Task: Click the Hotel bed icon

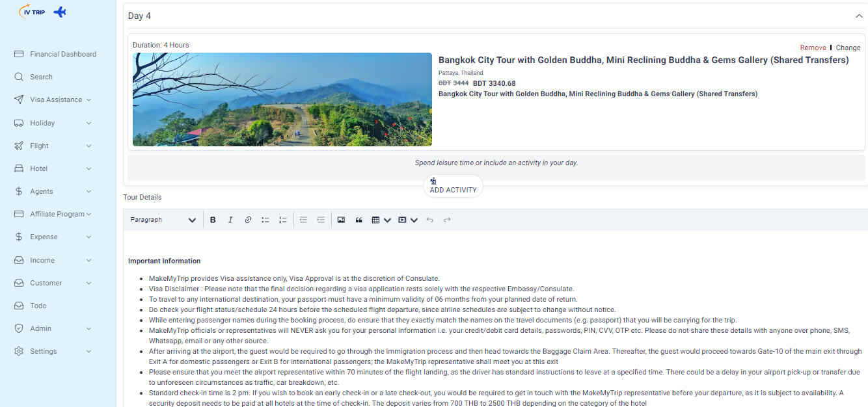Action: (19, 168)
